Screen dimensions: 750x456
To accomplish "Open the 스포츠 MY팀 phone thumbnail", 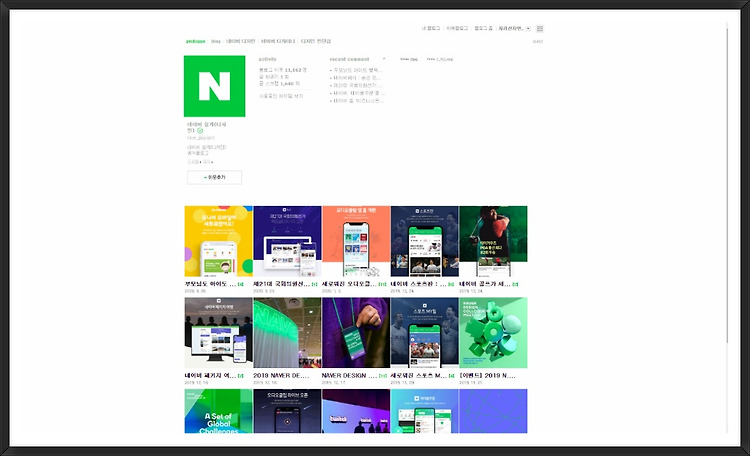I will [424, 333].
